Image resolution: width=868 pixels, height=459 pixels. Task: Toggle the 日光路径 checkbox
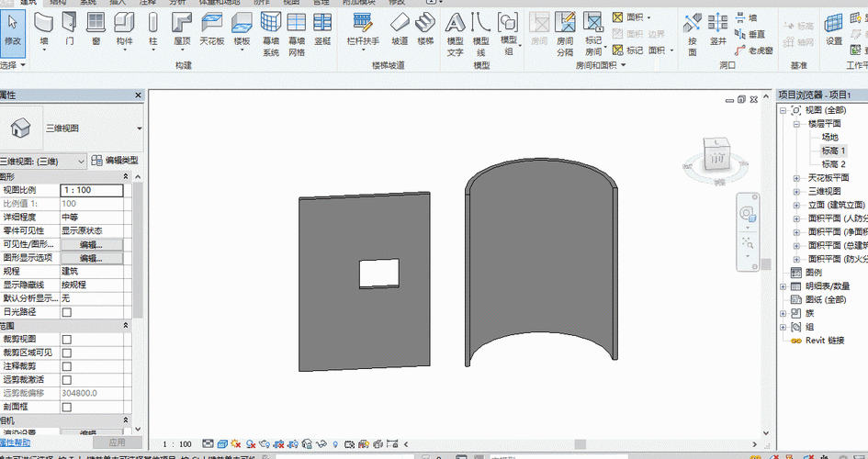pos(66,312)
